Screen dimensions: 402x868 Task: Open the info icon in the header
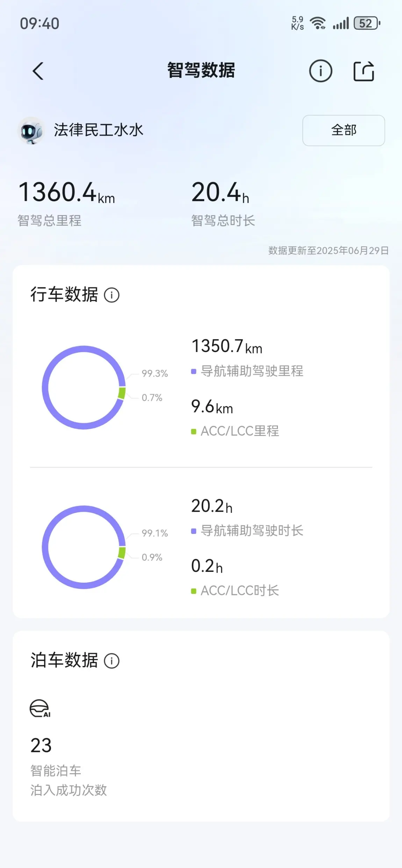(320, 71)
